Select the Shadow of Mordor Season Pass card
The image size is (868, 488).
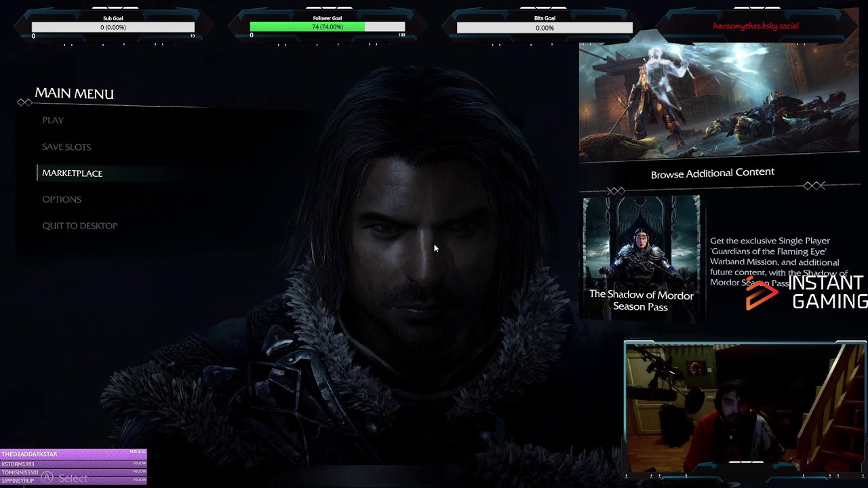pyautogui.click(x=642, y=258)
